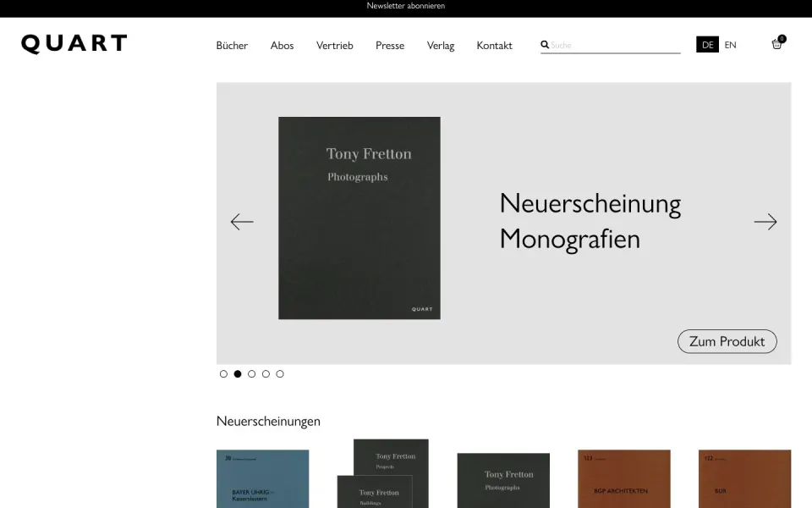This screenshot has width=812, height=508.
Task: Open the Tony Fretton Photographs slide cover
Action: [x=359, y=218]
